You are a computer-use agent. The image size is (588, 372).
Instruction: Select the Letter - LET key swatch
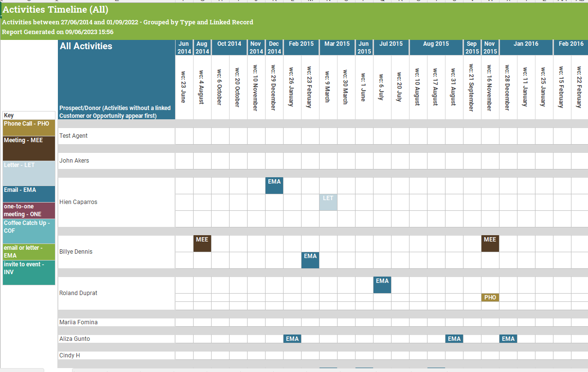[x=29, y=173]
